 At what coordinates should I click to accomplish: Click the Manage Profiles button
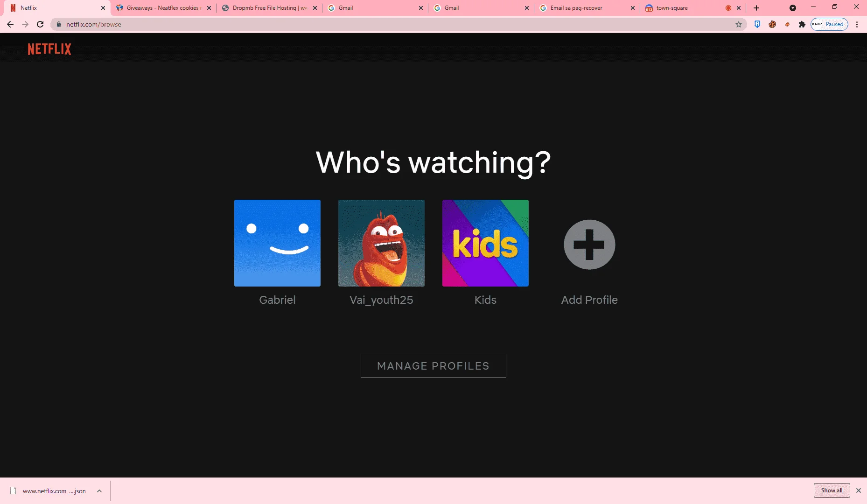point(433,365)
